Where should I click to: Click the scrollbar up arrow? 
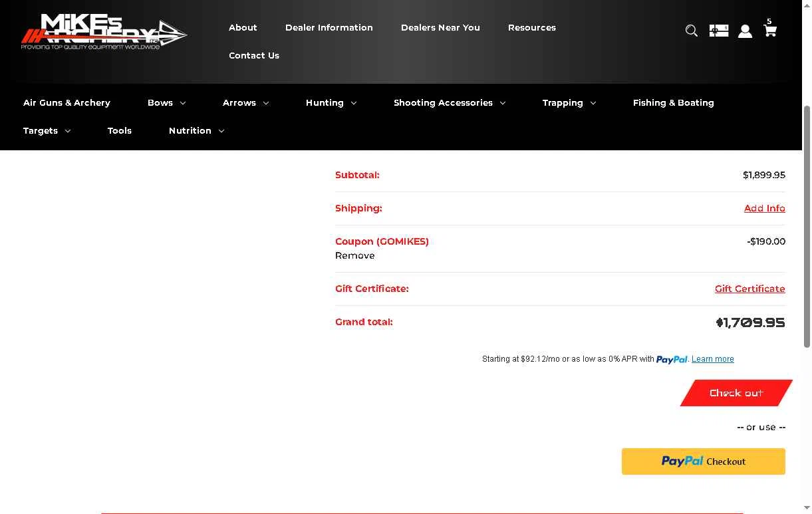coord(807,5)
